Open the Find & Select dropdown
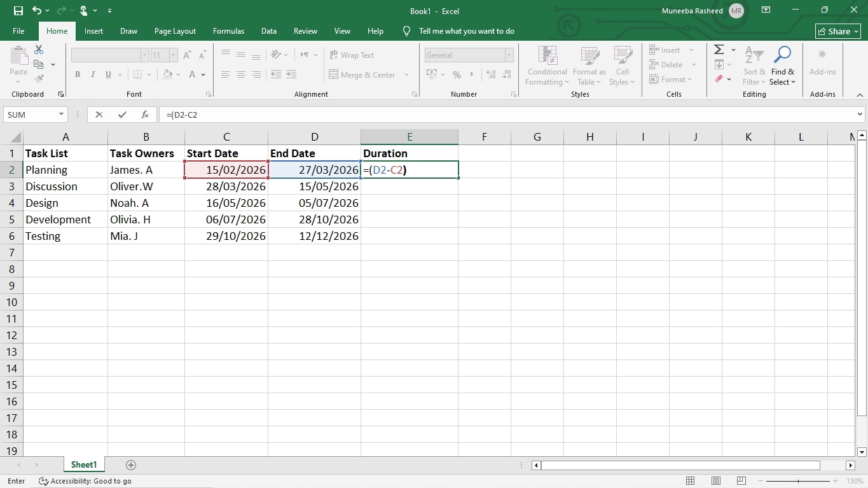Viewport: 868px width, 488px height. (782, 66)
